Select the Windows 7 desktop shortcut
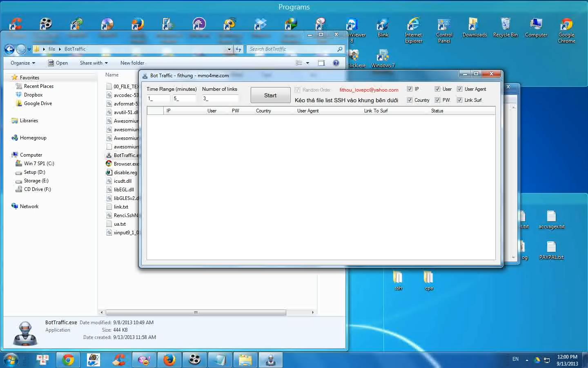 click(383, 58)
